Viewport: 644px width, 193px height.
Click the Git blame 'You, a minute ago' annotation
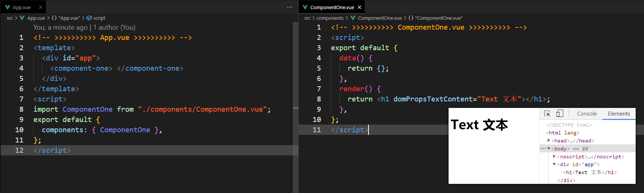point(84,27)
